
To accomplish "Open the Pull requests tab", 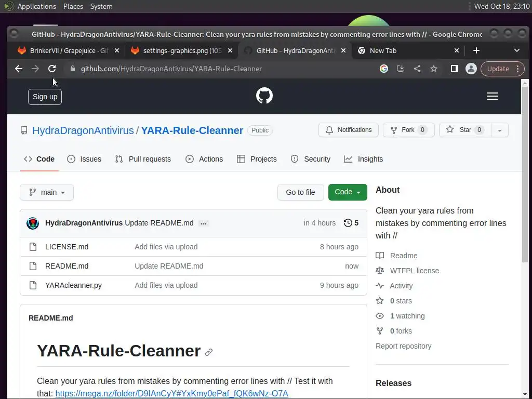I will tap(143, 159).
